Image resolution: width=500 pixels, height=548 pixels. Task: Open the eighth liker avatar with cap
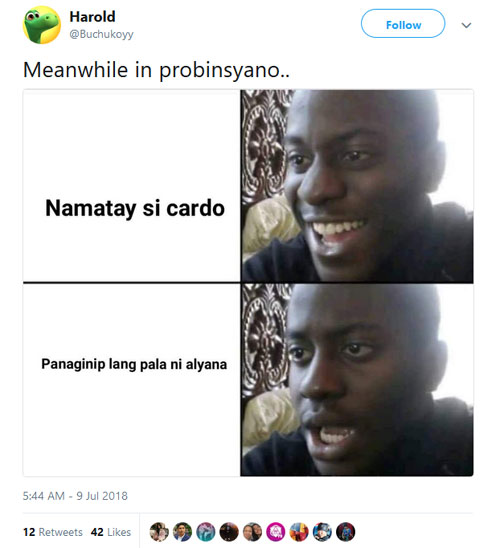pos(322,532)
